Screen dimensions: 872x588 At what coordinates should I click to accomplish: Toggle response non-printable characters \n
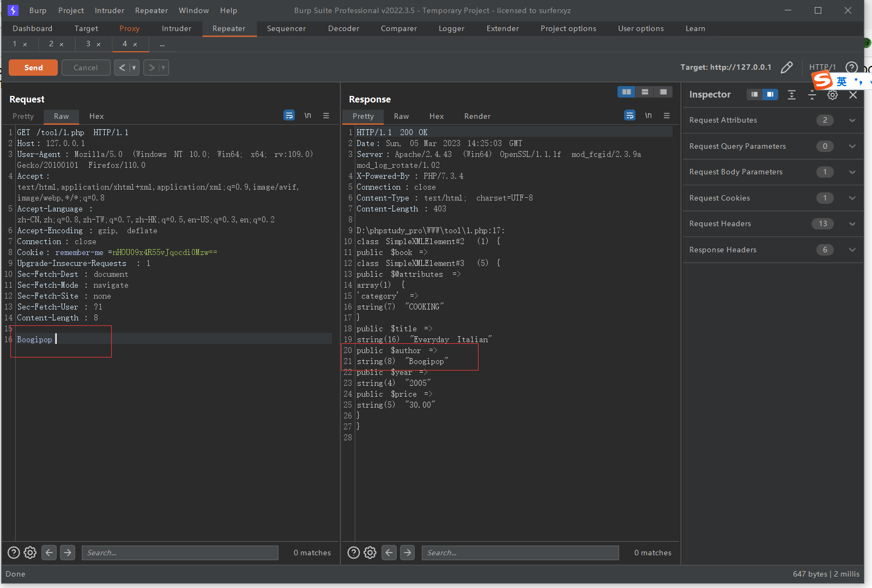point(649,116)
